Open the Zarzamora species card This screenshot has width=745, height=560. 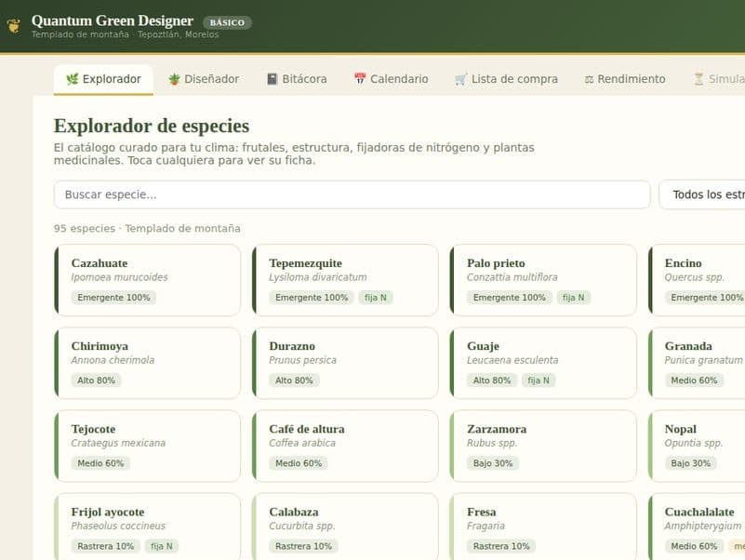tap(543, 446)
